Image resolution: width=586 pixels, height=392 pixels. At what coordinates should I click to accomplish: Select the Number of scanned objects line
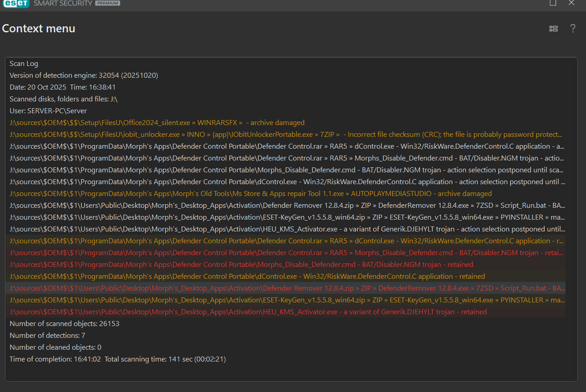64,324
